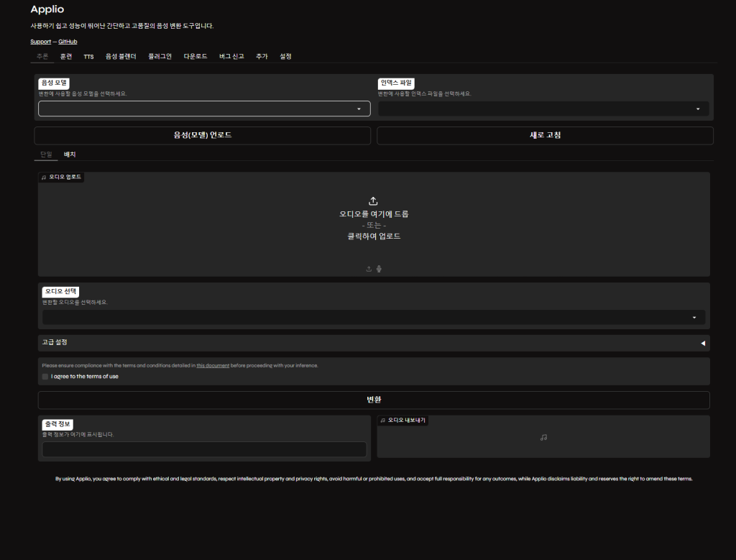Open the GitHub link

tap(68, 42)
